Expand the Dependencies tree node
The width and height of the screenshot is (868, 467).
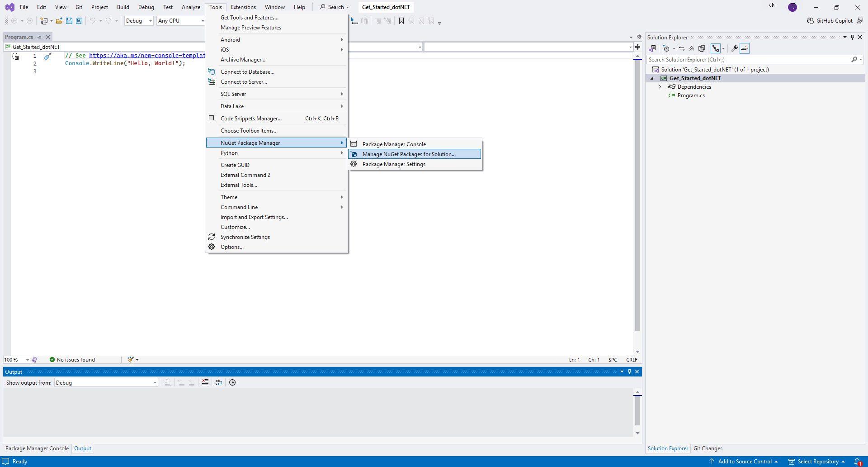[660, 87]
